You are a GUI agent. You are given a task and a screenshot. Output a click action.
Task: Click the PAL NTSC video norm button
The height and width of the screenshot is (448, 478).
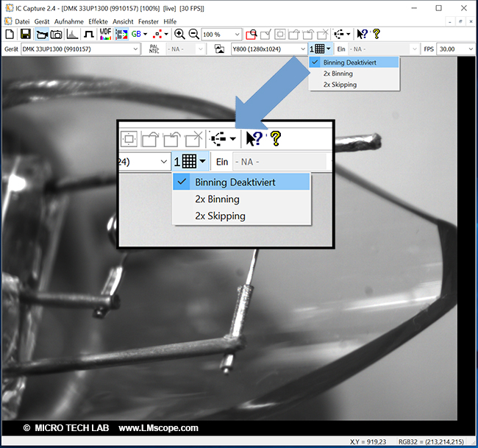point(153,49)
